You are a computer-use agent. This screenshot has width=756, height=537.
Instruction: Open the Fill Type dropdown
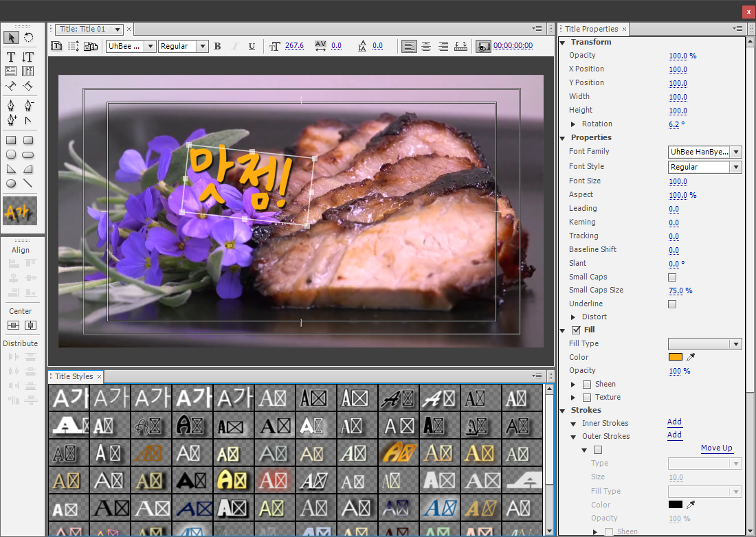tap(704, 344)
